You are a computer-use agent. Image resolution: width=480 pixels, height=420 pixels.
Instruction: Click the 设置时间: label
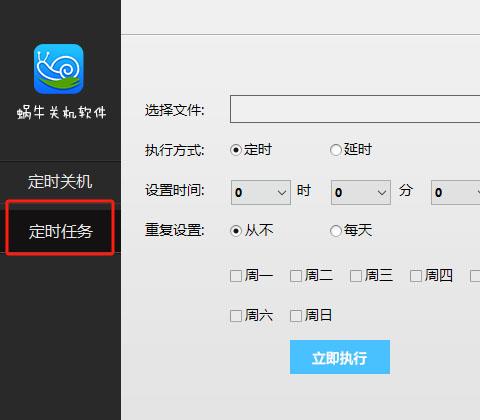point(175,190)
